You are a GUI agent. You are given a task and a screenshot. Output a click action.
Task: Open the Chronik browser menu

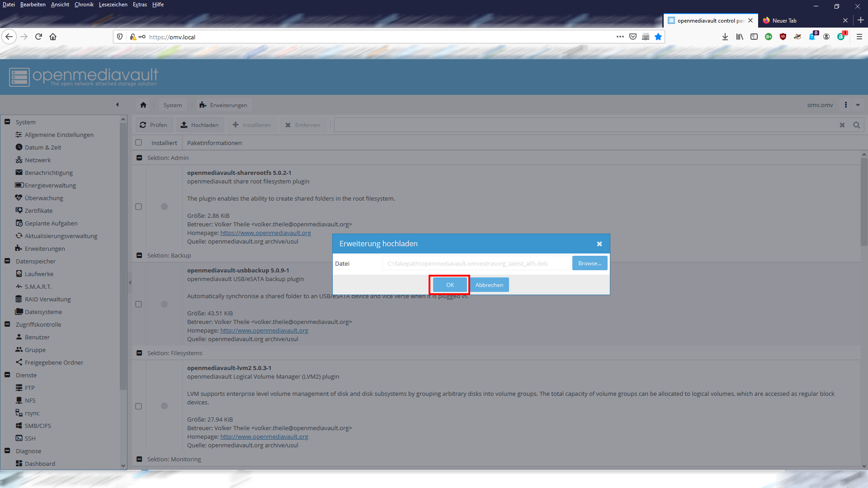(x=84, y=5)
